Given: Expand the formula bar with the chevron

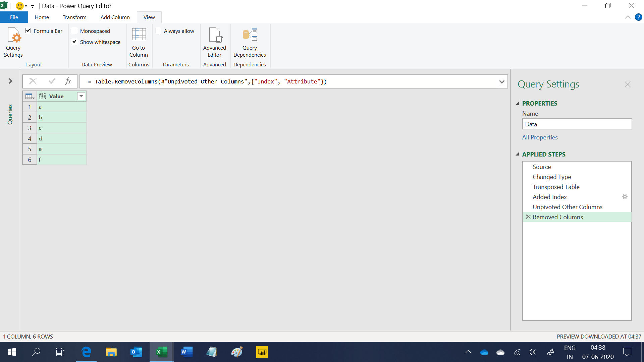Looking at the screenshot, I should pos(502,81).
